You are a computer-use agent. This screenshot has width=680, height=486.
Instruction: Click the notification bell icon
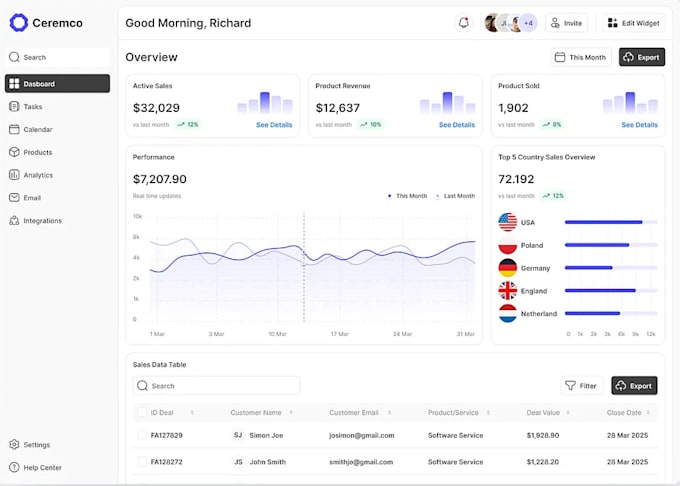pyautogui.click(x=463, y=23)
